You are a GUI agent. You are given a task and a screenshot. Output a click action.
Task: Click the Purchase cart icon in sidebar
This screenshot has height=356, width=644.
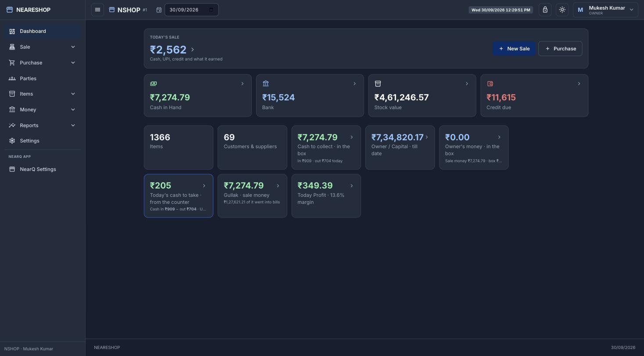(x=12, y=63)
